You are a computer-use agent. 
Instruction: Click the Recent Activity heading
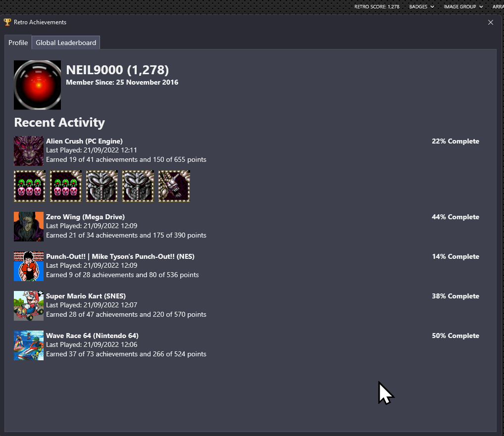pyautogui.click(x=59, y=122)
